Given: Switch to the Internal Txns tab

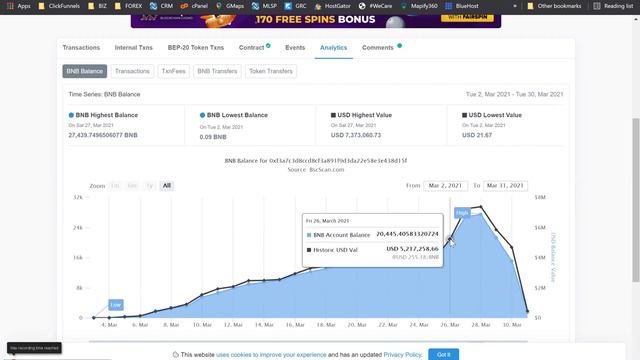Looking at the screenshot, I should pos(133,48).
